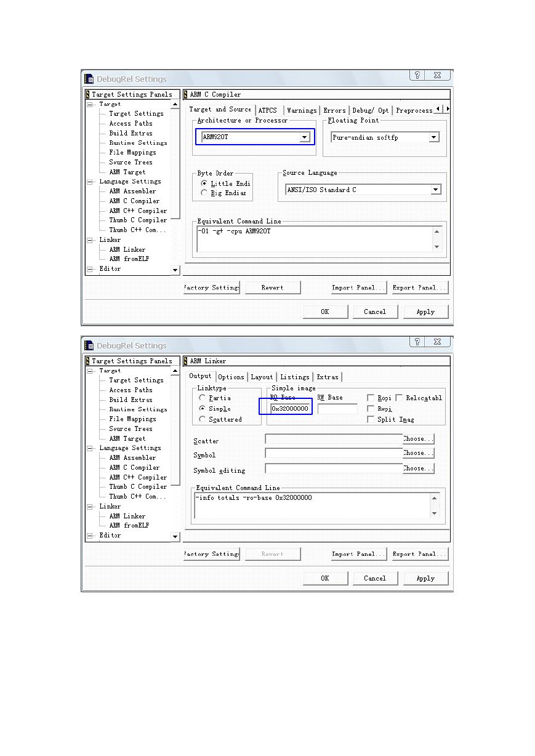Click the help question-mark in ARM C Compiler dialog
The width and height of the screenshot is (535, 756).
pyautogui.click(x=417, y=75)
